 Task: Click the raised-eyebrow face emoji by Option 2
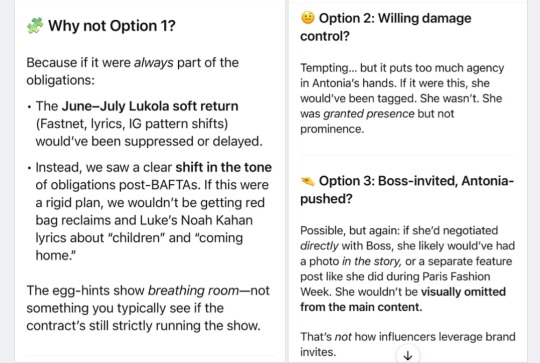coord(308,18)
